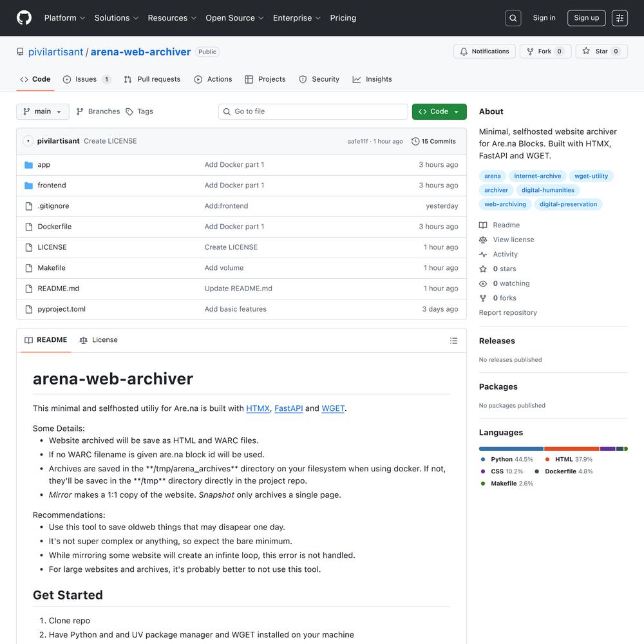The height and width of the screenshot is (644, 644).
Task: Click the forks icon in About
Action: [483, 298]
